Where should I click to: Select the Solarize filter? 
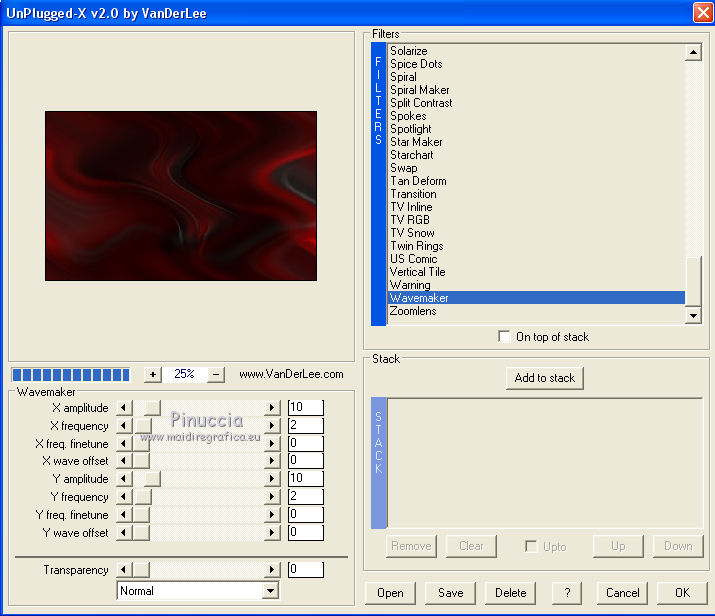(409, 51)
